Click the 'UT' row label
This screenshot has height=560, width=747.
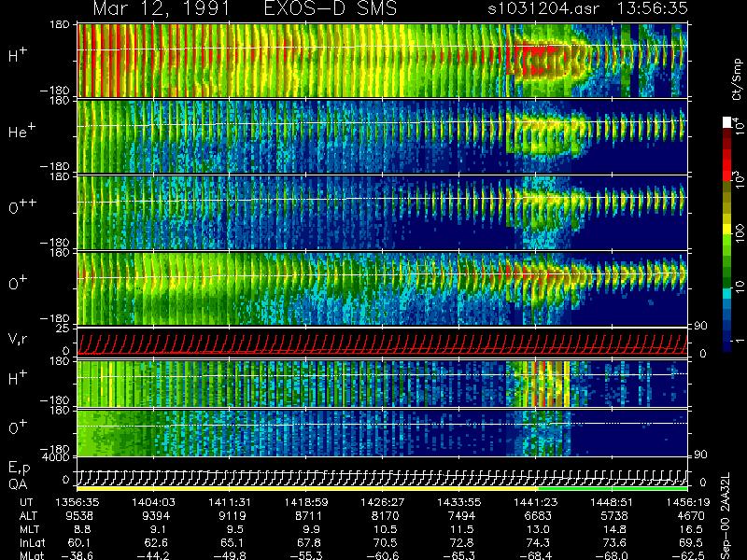[27, 502]
